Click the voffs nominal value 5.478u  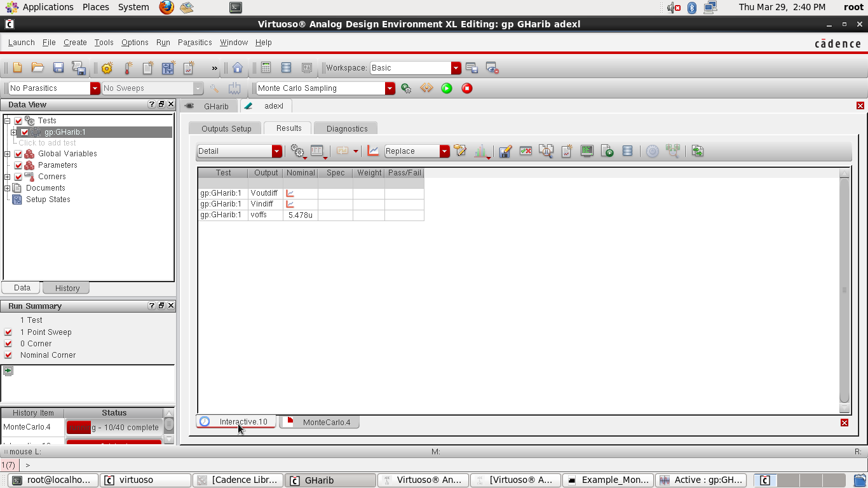300,215
